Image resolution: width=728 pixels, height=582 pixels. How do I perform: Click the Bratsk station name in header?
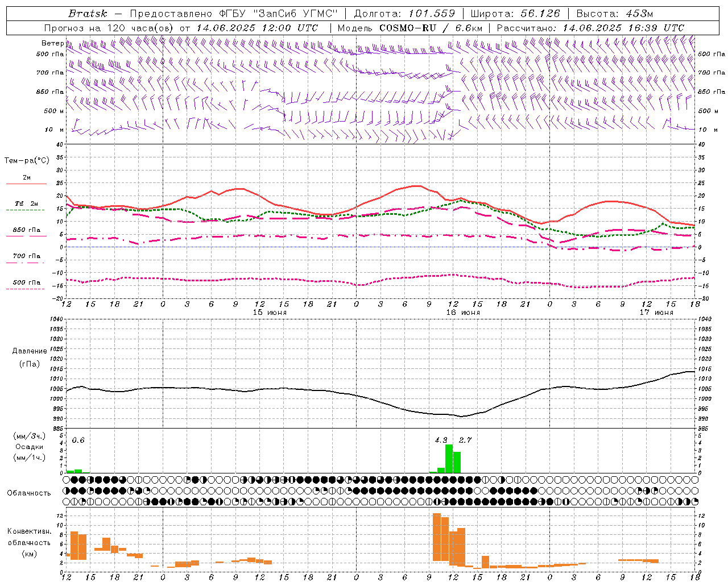pyautogui.click(x=88, y=14)
